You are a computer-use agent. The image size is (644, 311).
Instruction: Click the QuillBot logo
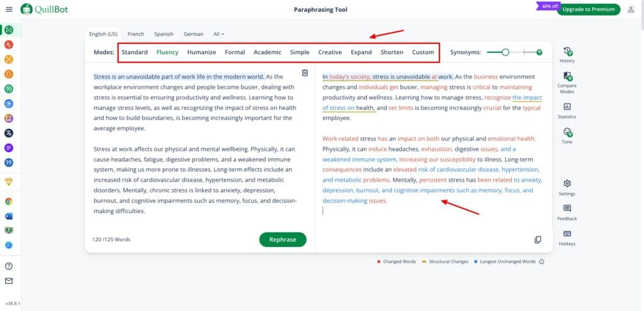(45, 9)
